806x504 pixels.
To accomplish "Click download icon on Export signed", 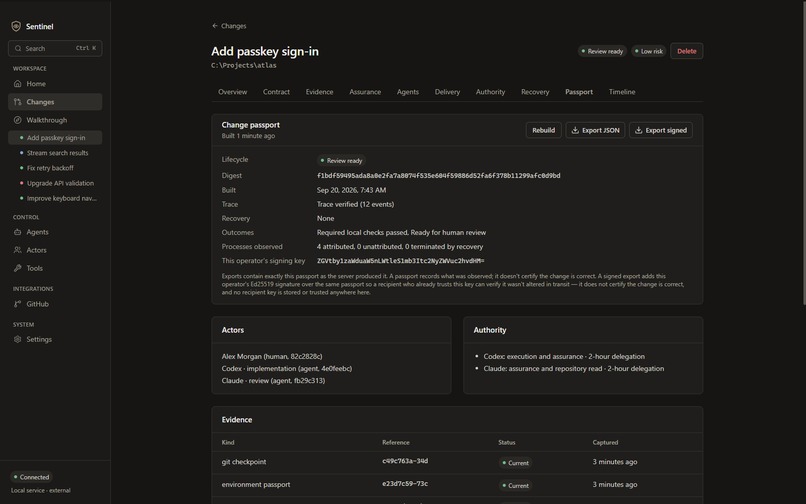I will pos(638,130).
